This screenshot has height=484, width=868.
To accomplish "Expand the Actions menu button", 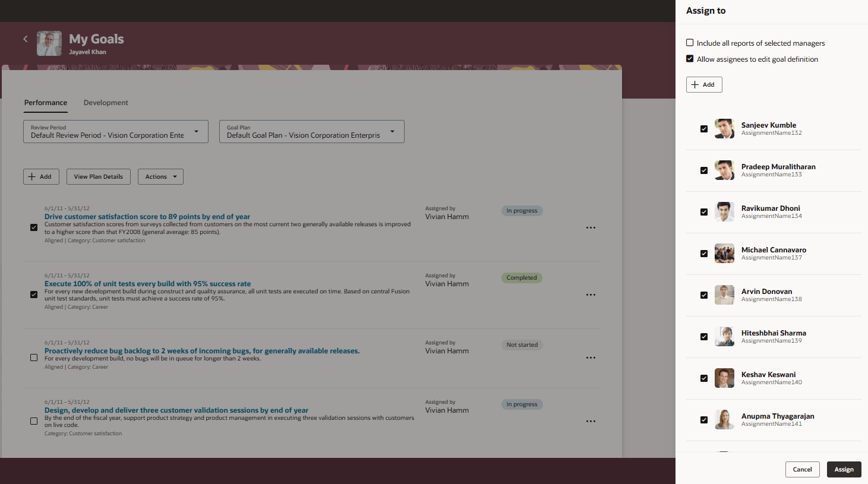I will [160, 177].
